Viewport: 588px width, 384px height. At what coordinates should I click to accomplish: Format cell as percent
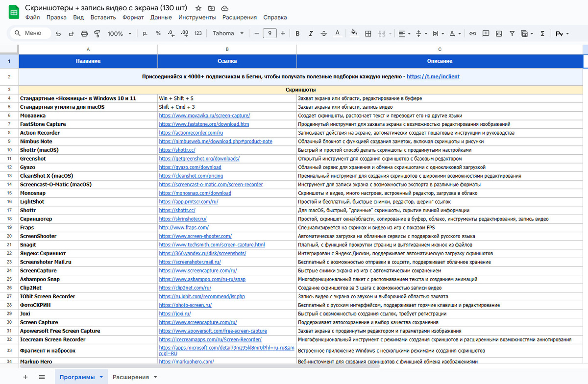[158, 33]
